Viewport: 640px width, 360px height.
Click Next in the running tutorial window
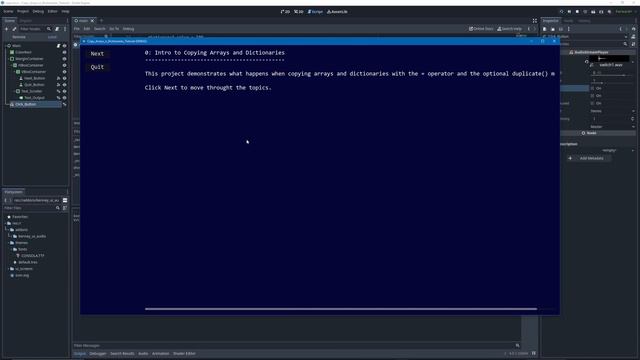click(x=97, y=53)
